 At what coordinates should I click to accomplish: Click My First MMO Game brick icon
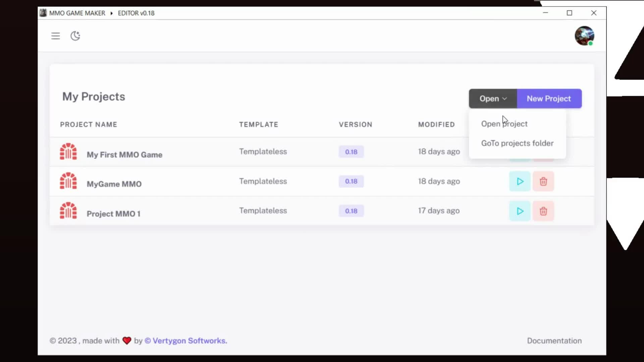point(68,152)
